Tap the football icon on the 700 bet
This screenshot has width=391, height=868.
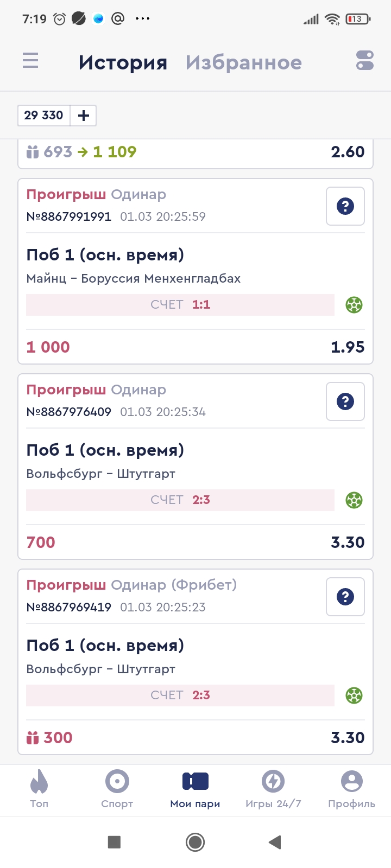click(354, 500)
